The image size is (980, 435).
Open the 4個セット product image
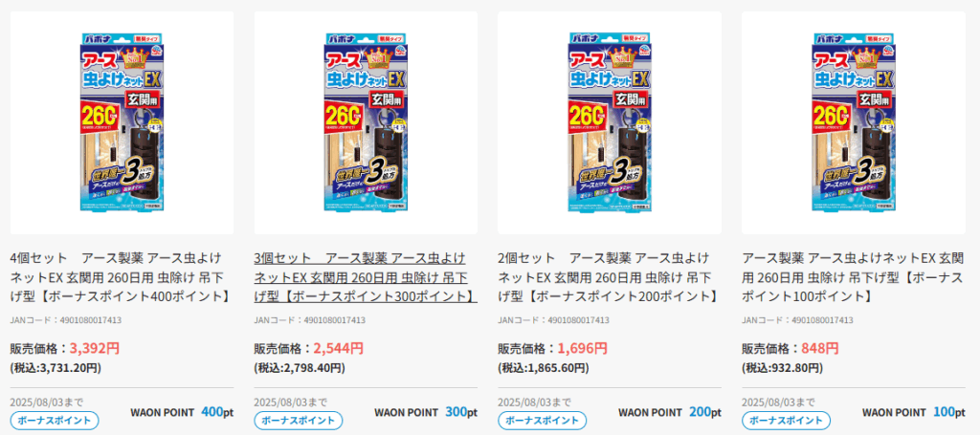[122, 123]
